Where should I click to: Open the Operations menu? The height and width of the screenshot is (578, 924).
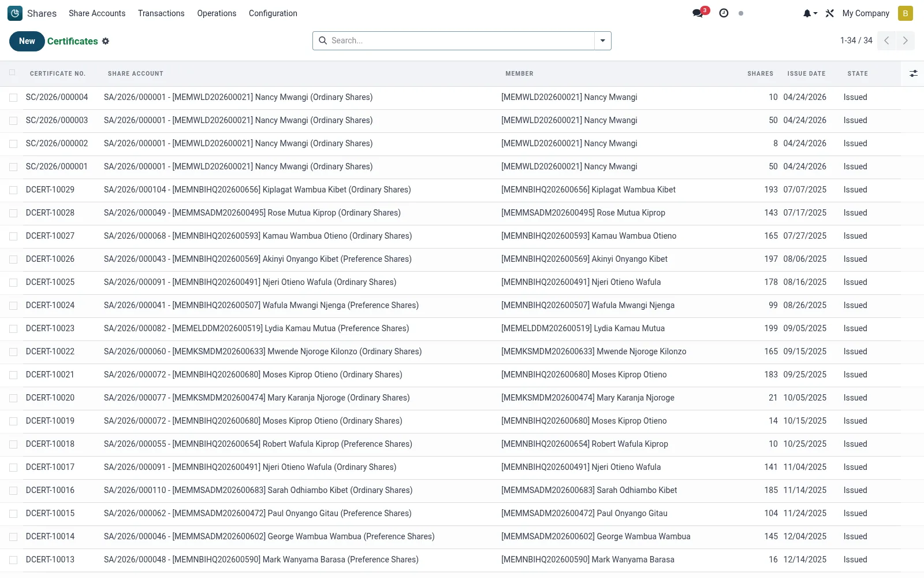point(217,13)
